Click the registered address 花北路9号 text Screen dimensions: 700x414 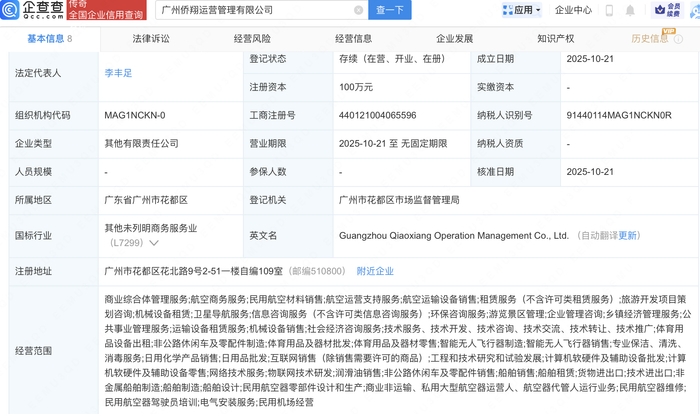coord(193,271)
